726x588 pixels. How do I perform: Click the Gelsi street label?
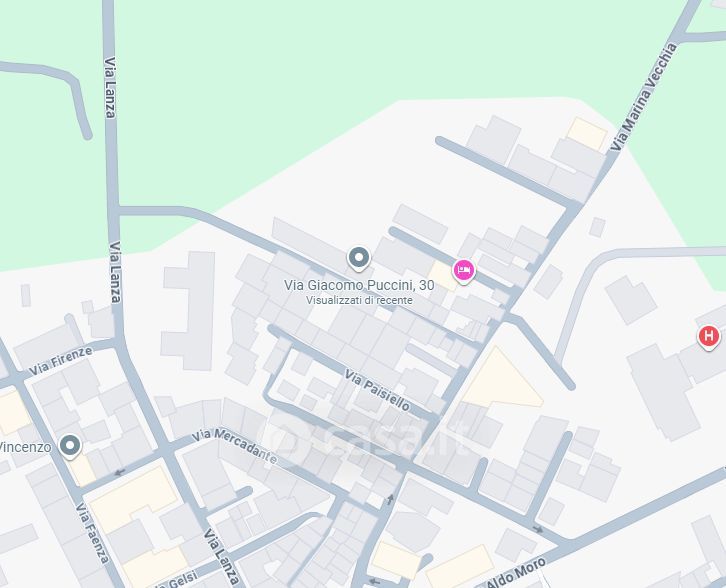coord(179,580)
